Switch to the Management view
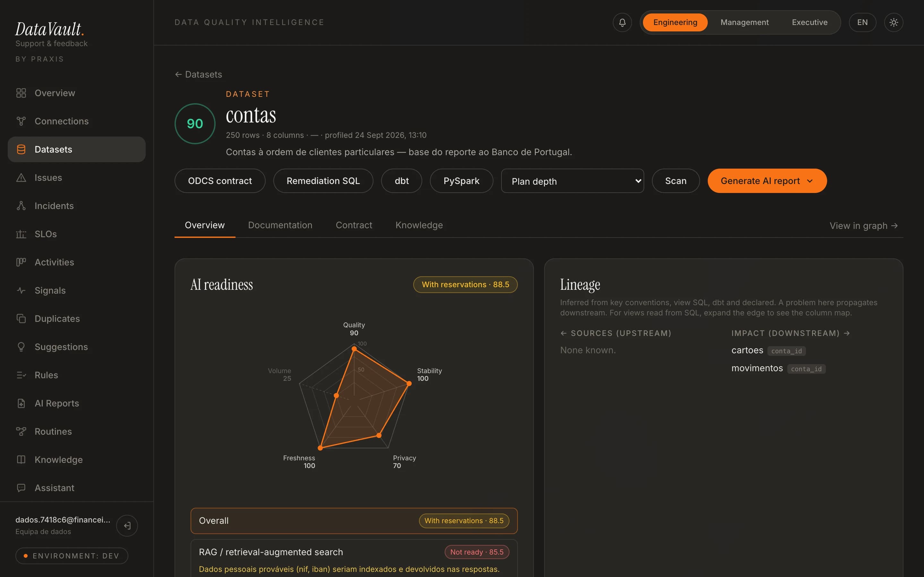The height and width of the screenshot is (577, 924). [x=744, y=22]
